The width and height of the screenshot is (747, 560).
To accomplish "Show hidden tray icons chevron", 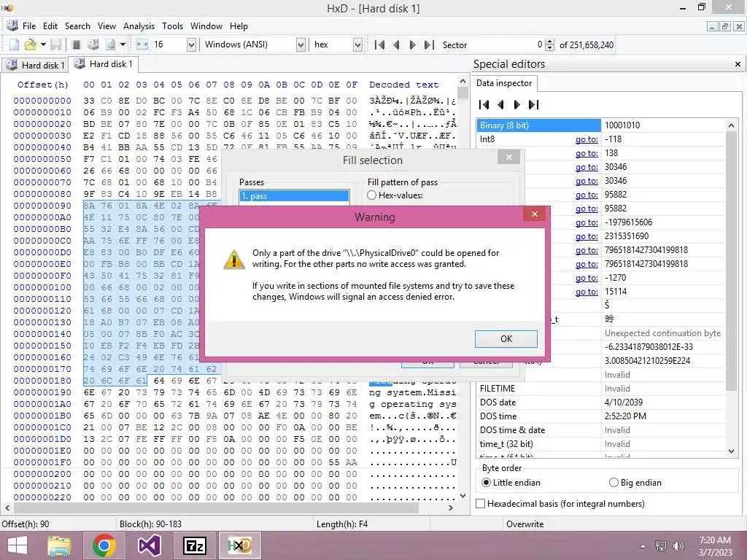I will [x=643, y=546].
